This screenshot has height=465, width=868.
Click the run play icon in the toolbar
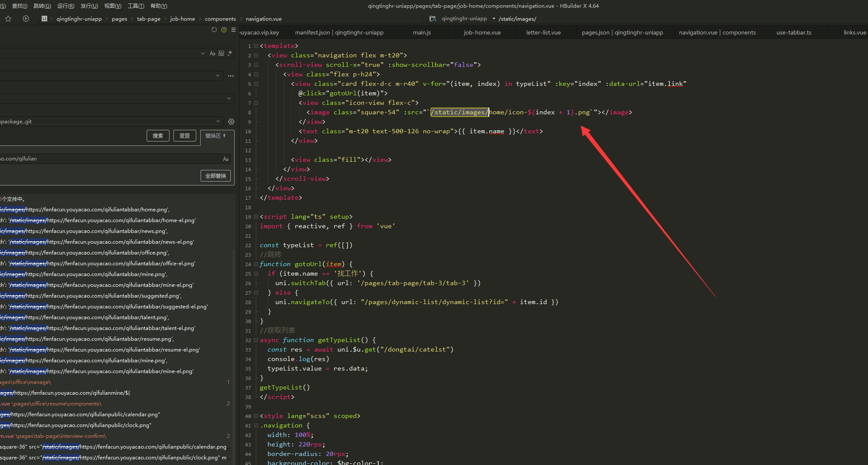point(26,19)
